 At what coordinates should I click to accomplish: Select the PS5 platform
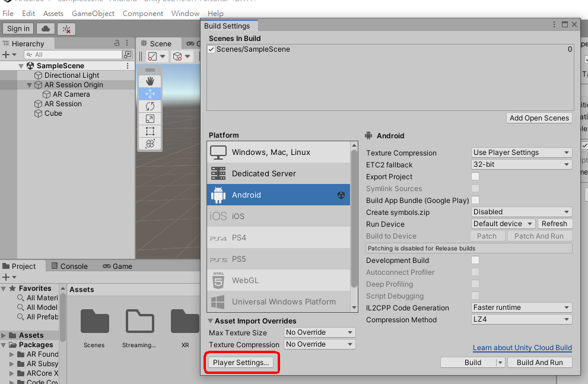(279, 259)
